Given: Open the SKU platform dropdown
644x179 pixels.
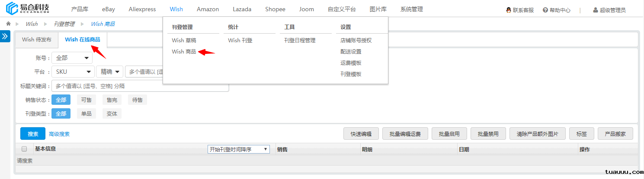Looking at the screenshot, I should (x=73, y=72).
